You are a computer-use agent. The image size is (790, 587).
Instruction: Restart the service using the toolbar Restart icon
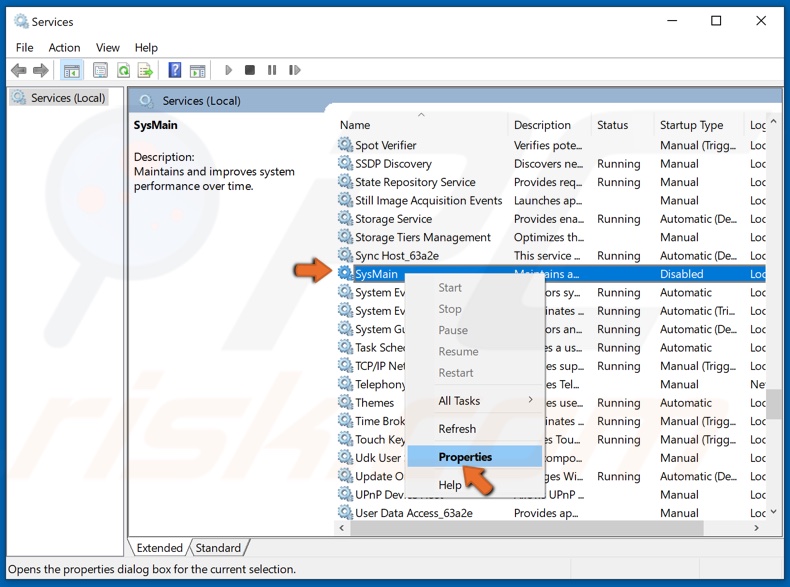[x=294, y=70]
